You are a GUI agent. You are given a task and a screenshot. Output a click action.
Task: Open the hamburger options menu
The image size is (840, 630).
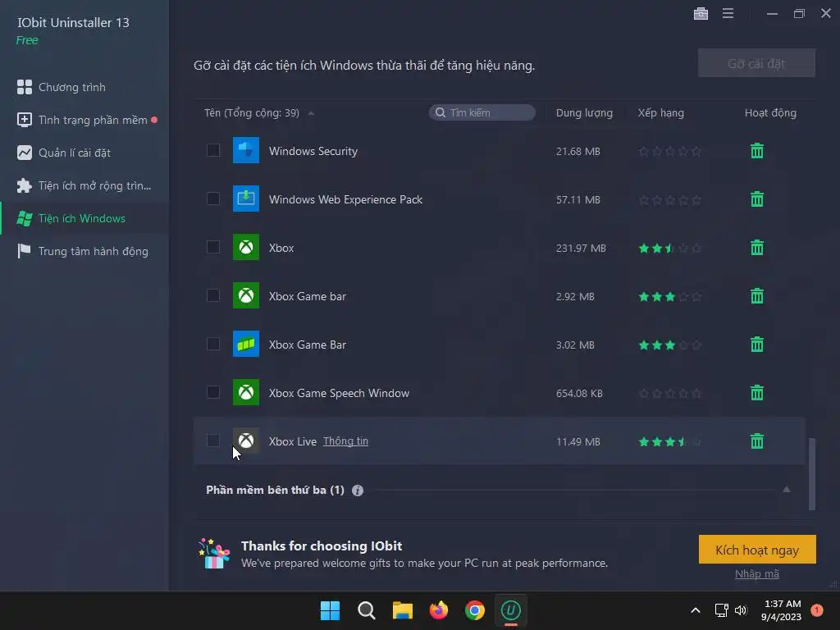point(728,13)
